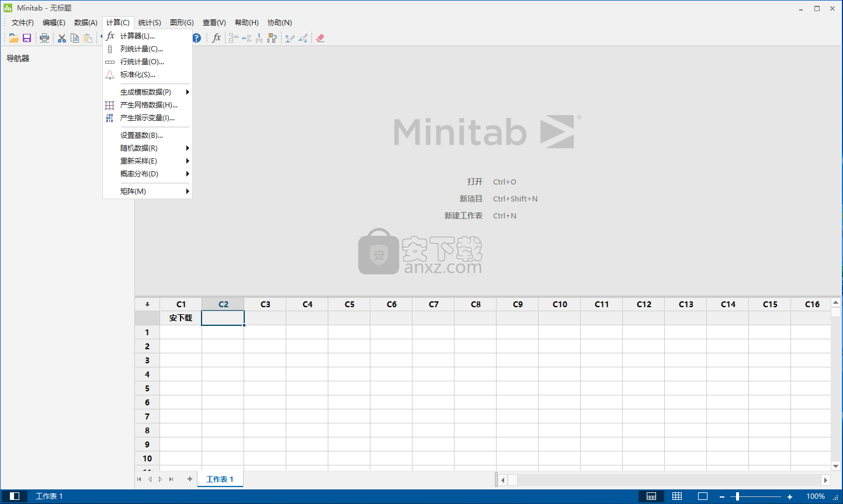This screenshot has width=843, height=504.
Task: Open help via blue question mark icon
Action: point(197,38)
